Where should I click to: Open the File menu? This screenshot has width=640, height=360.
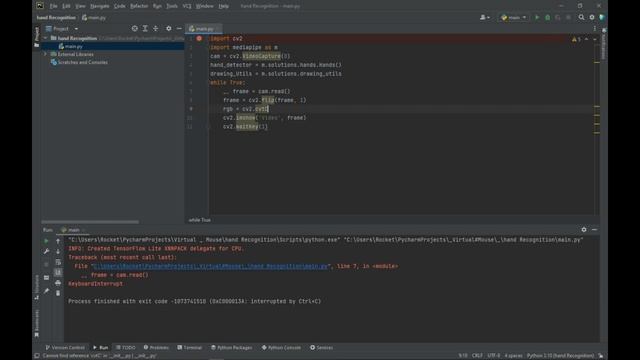(x=53, y=6)
